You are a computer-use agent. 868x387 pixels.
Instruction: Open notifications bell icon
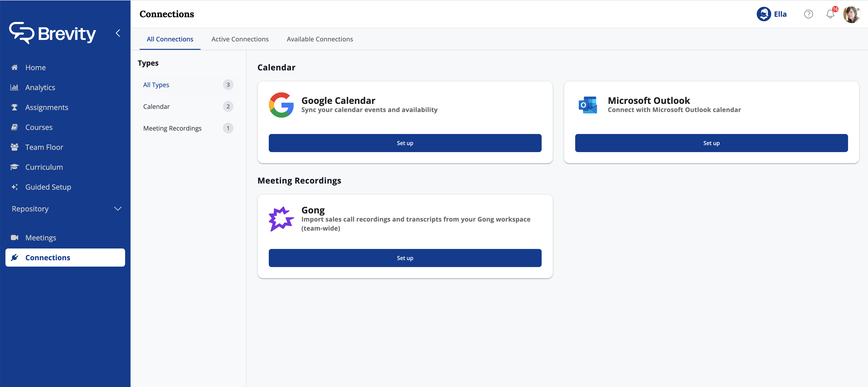coord(830,14)
